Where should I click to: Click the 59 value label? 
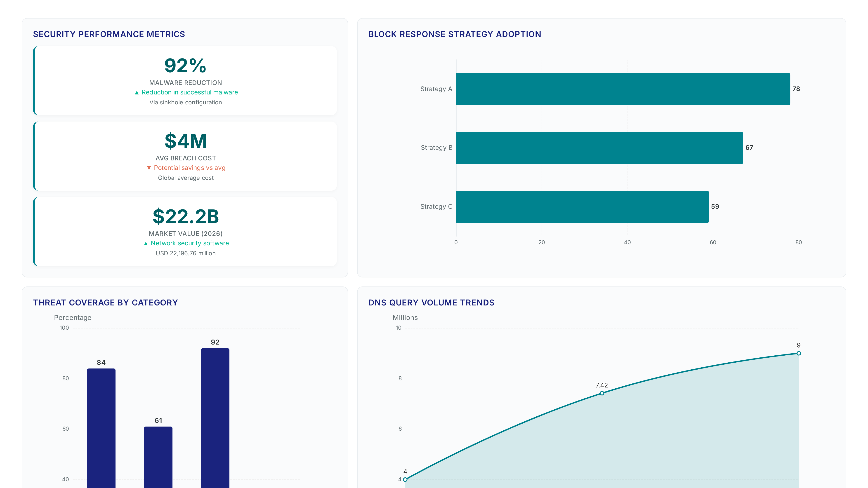(715, 206)
